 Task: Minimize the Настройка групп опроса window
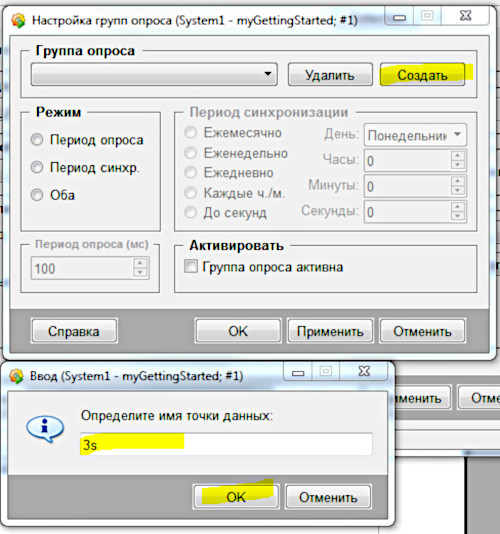tap(399, 17)
